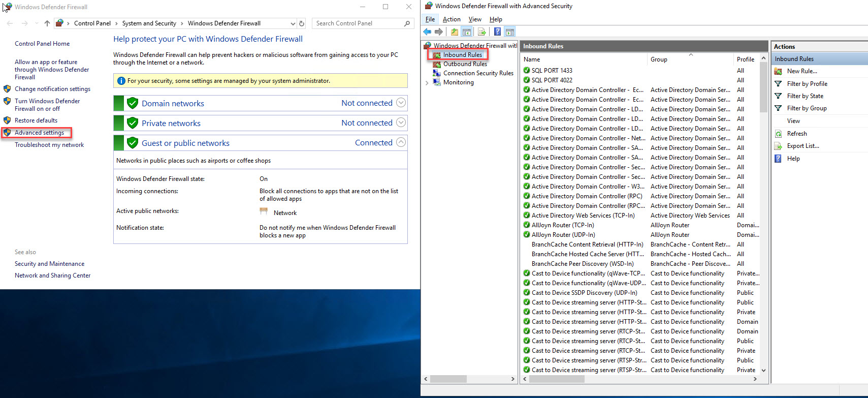868x398 pixels.
Task: Collapse the Guest or public networks section
Action: [x=401, y=142]
